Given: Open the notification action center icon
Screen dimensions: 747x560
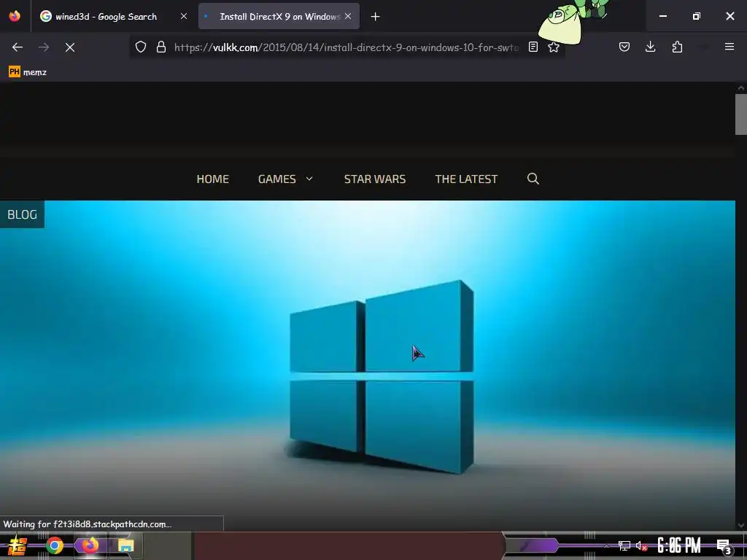Looking at the screenshot, I should click(724, 547).
